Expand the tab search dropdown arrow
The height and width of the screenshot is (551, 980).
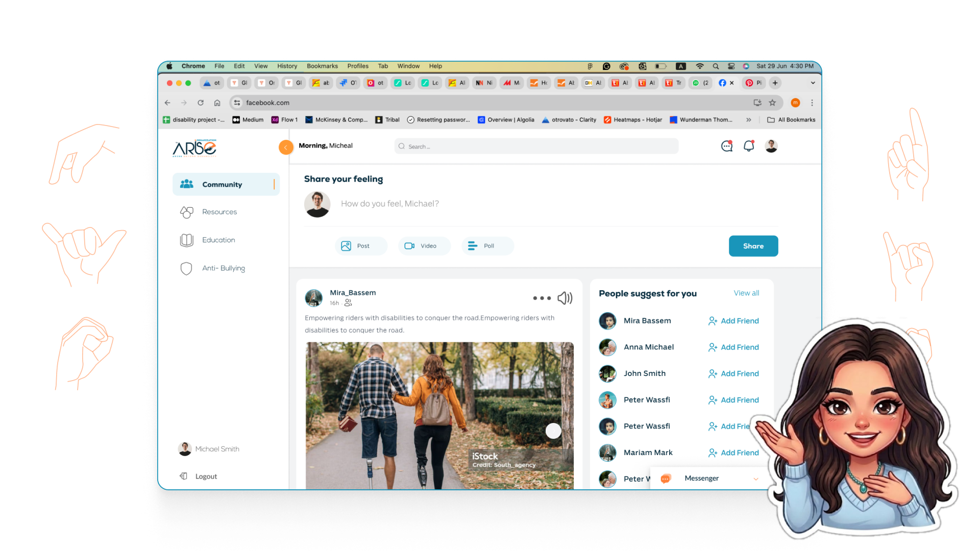tap(813, 83)
